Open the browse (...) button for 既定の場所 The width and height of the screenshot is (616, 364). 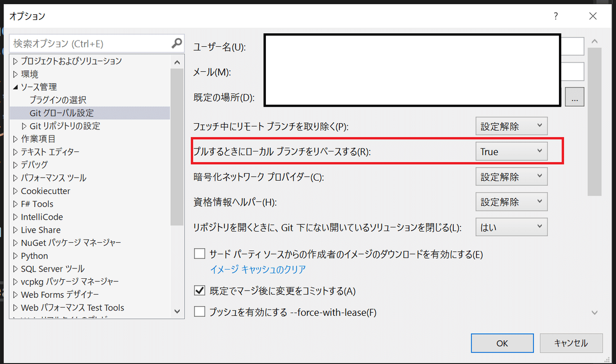574,97
